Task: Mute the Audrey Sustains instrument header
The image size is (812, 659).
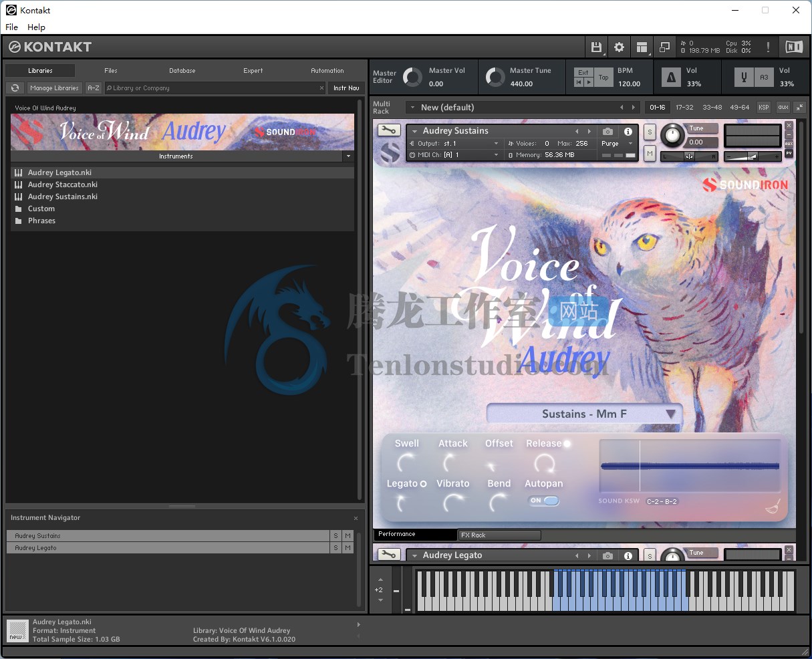Action: click(x=650, y=154)
